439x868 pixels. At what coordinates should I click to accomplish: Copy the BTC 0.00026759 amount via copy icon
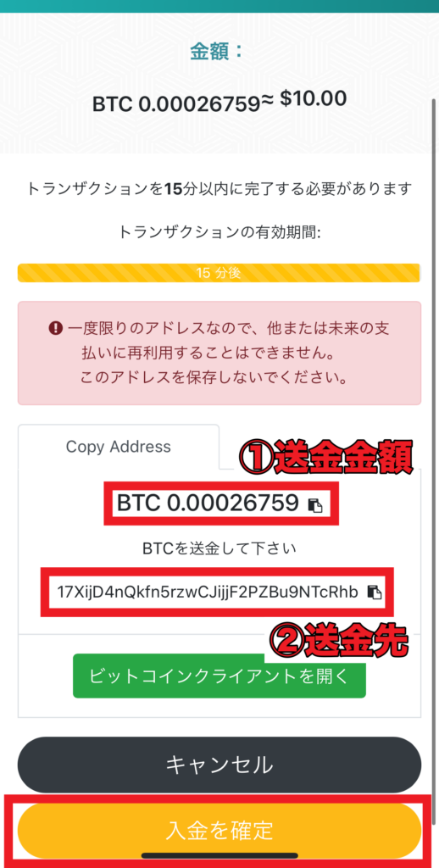click(x=315, y=505)
